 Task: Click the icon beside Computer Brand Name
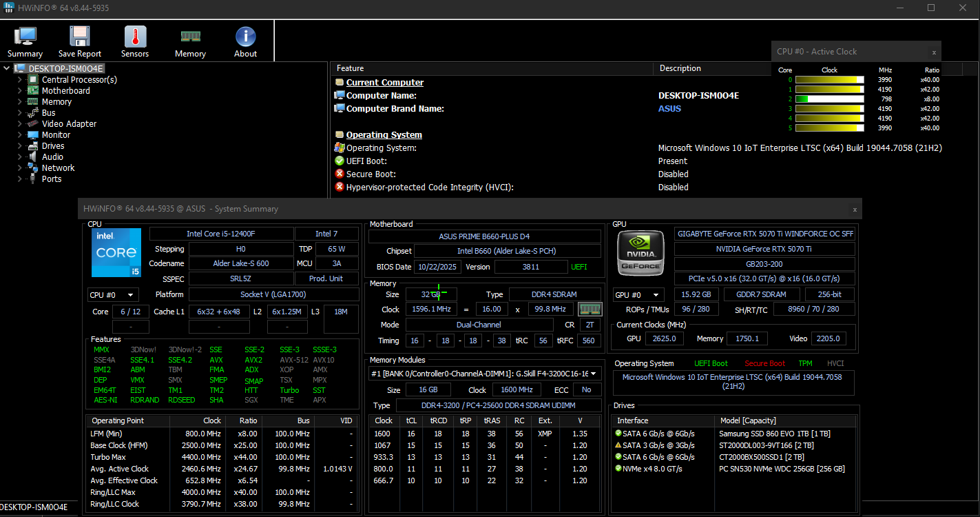(x=340, y=108)
